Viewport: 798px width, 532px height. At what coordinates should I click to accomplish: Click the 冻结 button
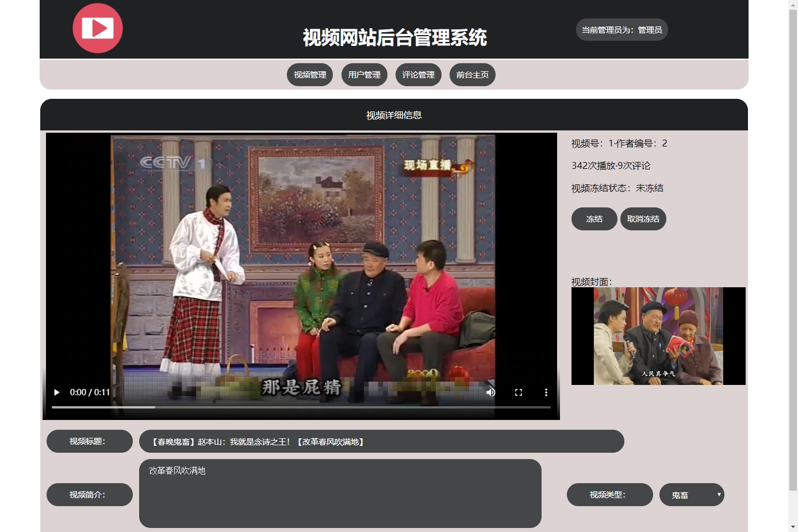594,219
